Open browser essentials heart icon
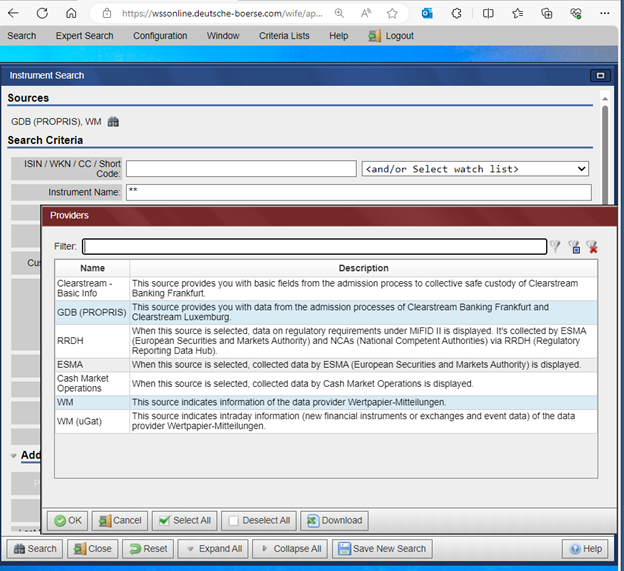624x571 pixels. pos(576,13)
